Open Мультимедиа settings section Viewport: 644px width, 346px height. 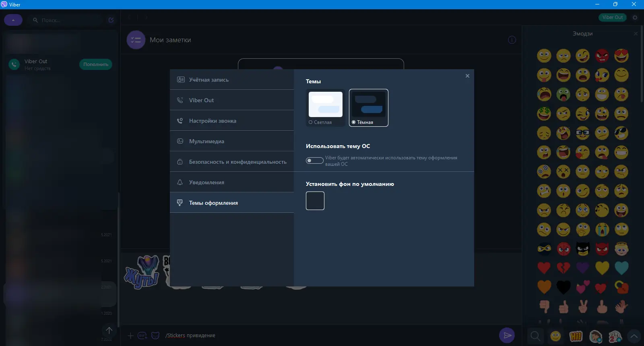tap(232, 141)
